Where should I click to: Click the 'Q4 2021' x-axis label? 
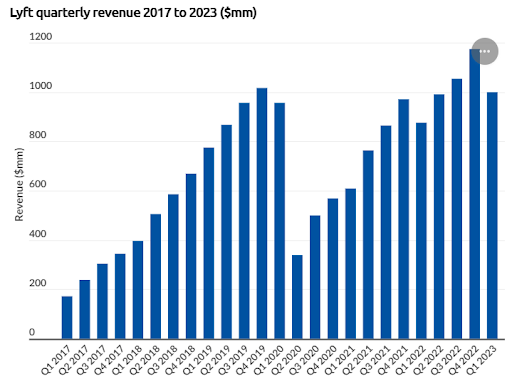pos(393,360)
